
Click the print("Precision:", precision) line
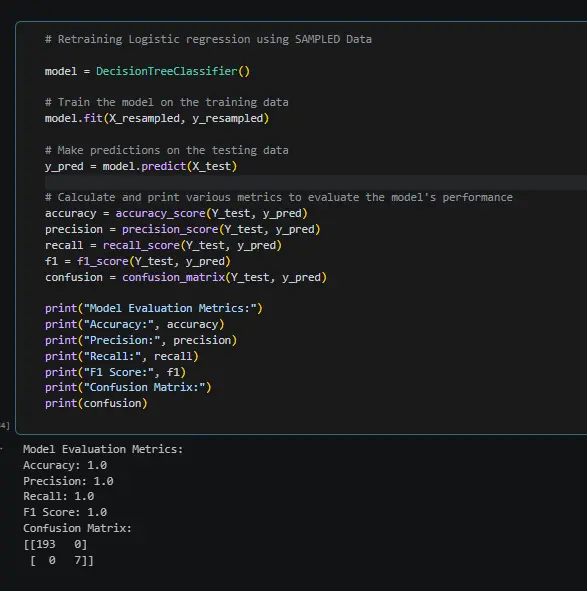click(141, 340)
